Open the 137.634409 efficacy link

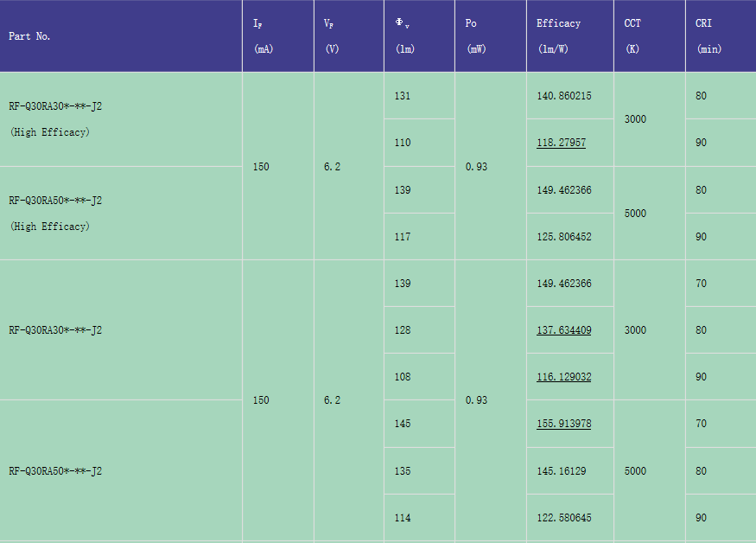(563, 330)
